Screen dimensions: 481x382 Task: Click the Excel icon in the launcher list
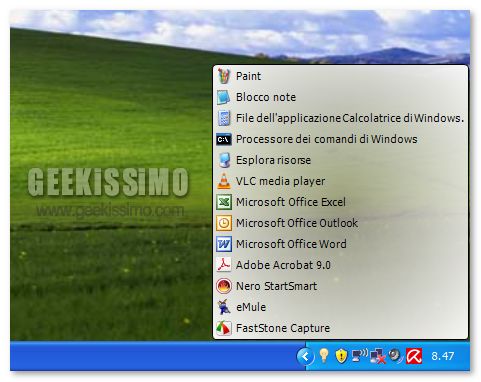[224, 202]
